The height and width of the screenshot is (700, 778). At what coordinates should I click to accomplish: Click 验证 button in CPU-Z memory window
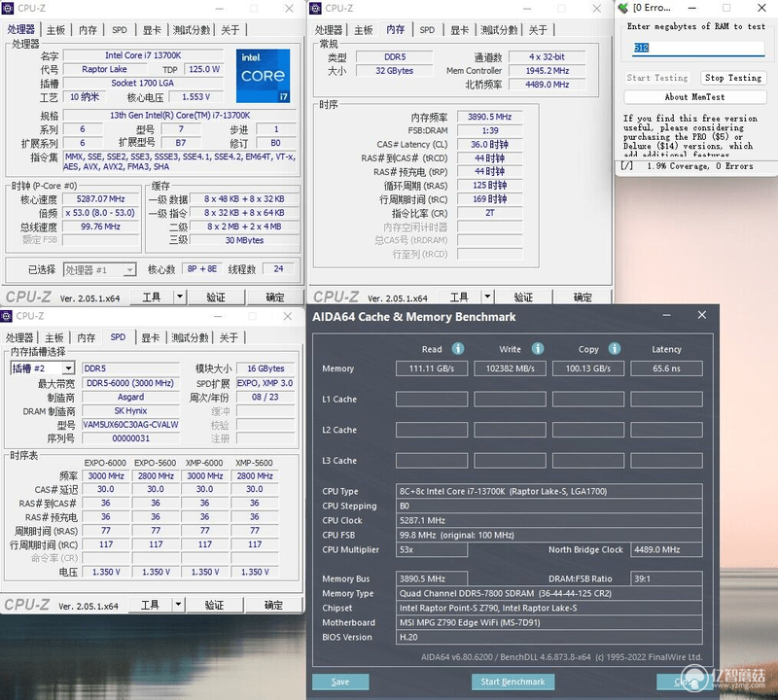(523, 297)
